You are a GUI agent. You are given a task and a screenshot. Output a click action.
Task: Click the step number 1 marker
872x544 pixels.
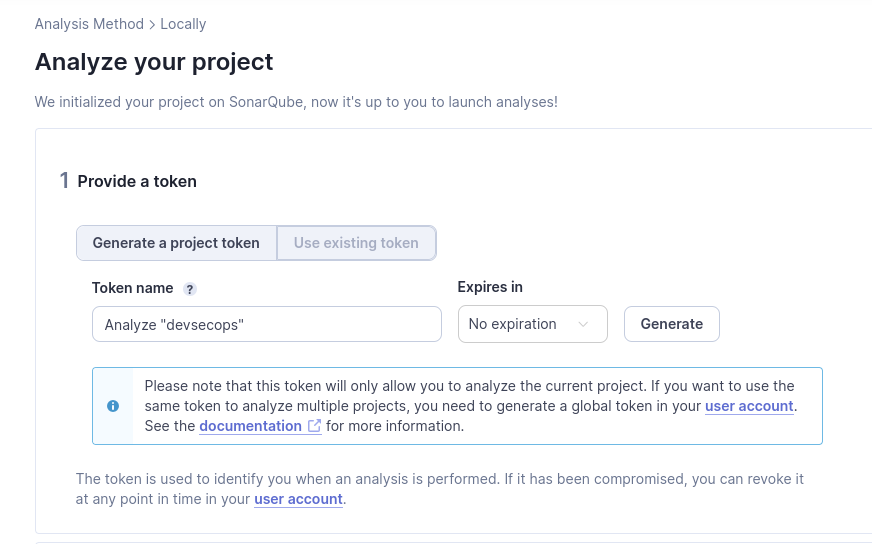click(x=64, y=181)
